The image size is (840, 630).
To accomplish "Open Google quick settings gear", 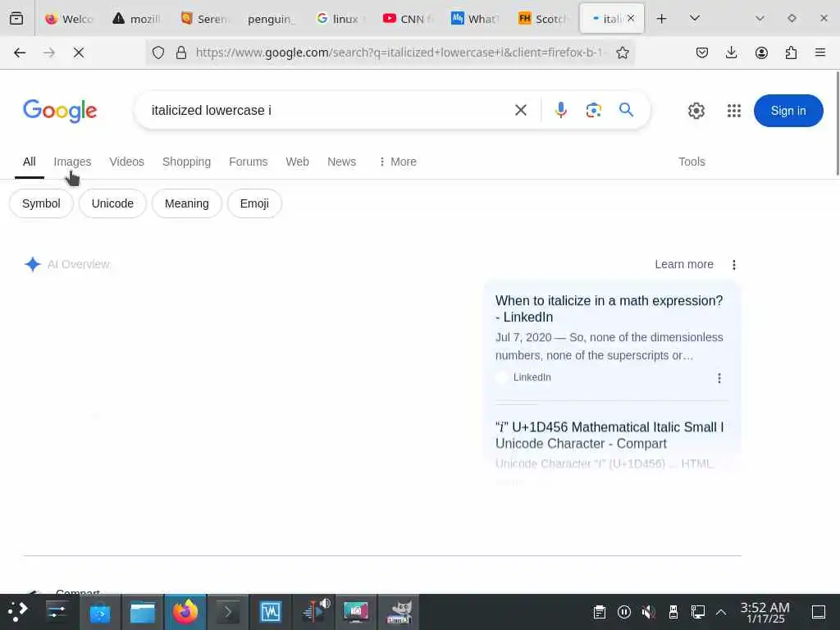I will 696,111.
